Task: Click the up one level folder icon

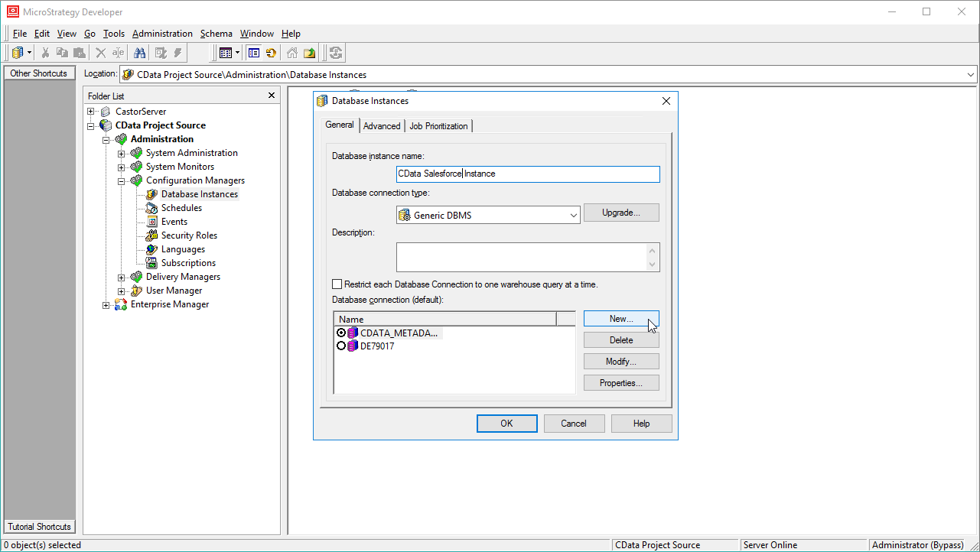Action: tap(309, 53)
